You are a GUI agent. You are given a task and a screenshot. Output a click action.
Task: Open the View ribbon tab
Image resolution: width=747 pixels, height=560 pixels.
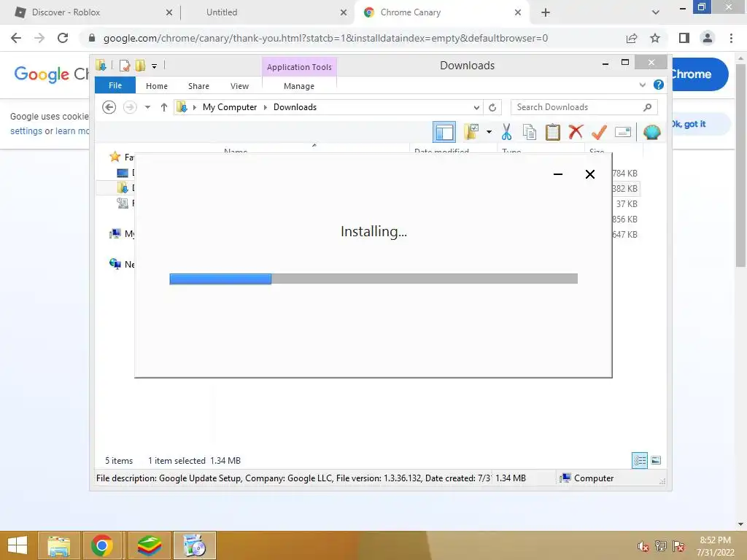pyautogui.click(x=239, y=86)
